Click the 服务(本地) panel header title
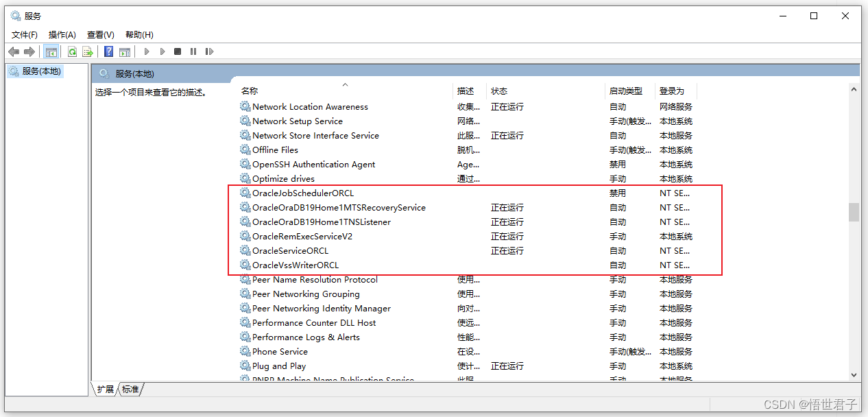This screenshot has height=417, width=868. pyautogui.click(x=135, y=73)
